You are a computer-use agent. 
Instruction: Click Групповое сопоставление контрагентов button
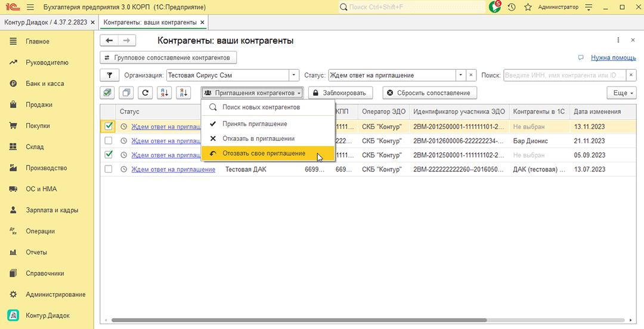(168, 57)
